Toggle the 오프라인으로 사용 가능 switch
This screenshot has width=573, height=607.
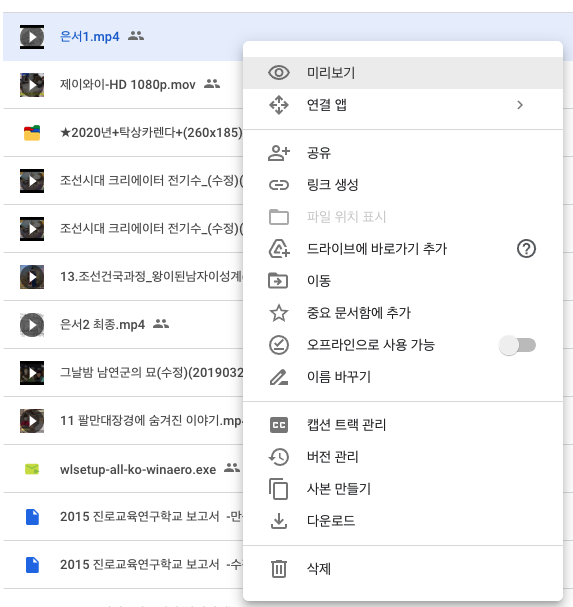pyautogui.click(x=518, y=345)
